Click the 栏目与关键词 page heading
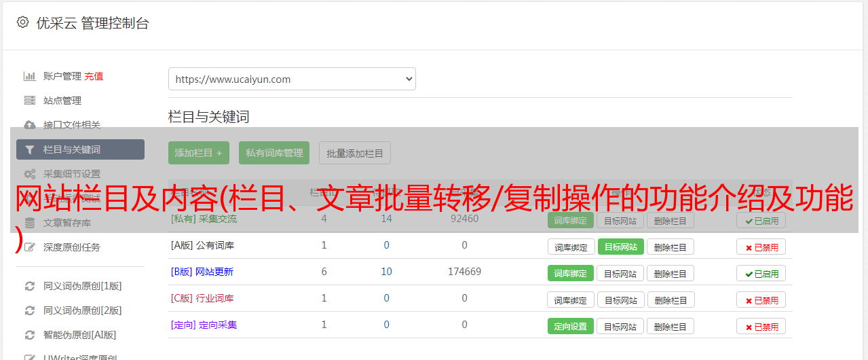 coord(209,117)
